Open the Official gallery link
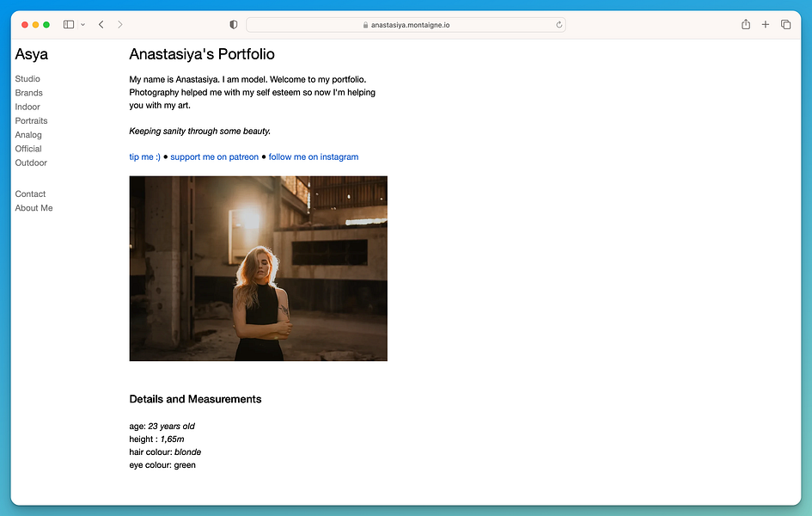 [28, 149]
